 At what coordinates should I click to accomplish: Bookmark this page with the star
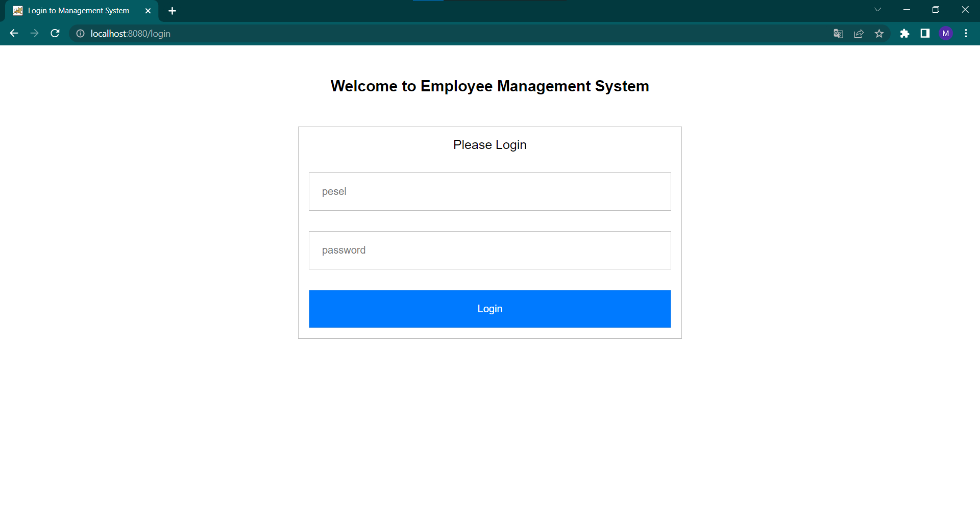pyautogui.click(x=879, y=33)
